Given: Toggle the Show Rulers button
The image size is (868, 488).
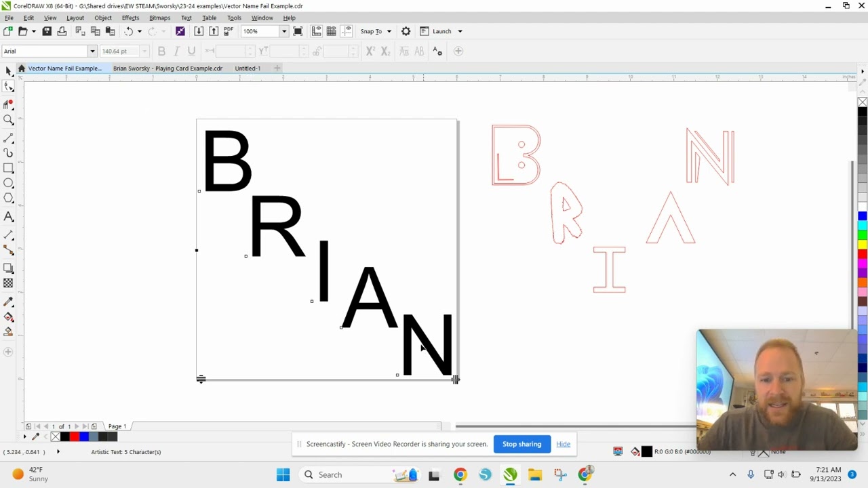Looking at the screenshot, I should coord(317,31).
